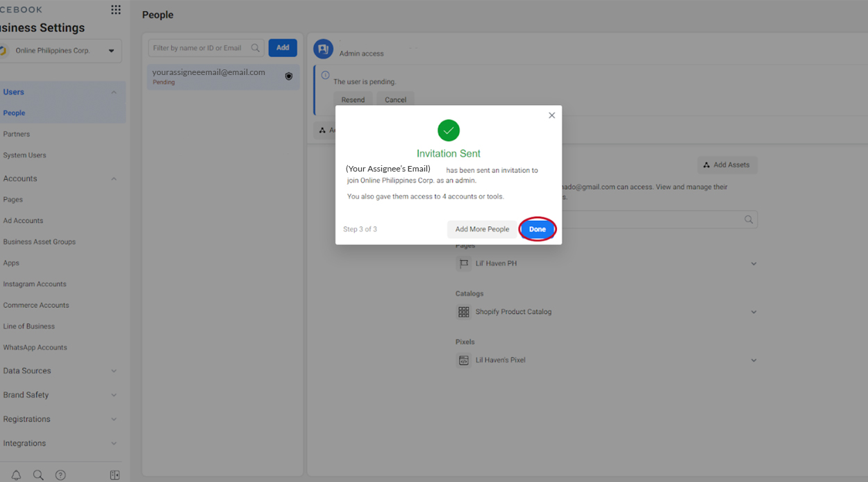
Task: Click the admin shield icon beside pending user
Action: [289, 76]
